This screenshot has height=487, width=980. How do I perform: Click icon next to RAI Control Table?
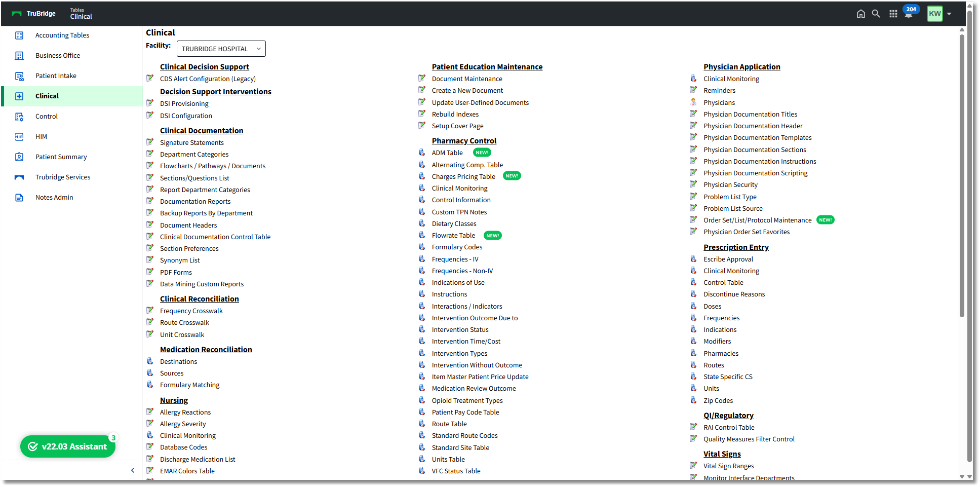pos(693,427)
